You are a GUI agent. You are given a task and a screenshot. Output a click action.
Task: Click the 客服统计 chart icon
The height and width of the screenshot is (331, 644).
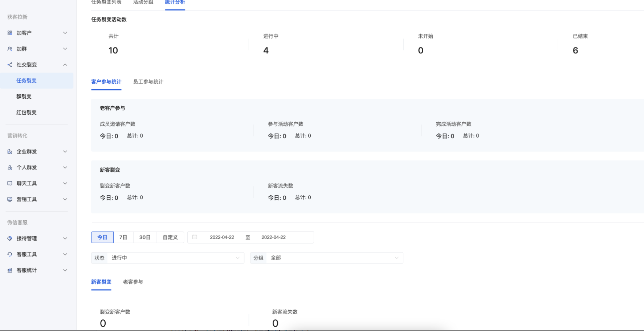[10, 270]
